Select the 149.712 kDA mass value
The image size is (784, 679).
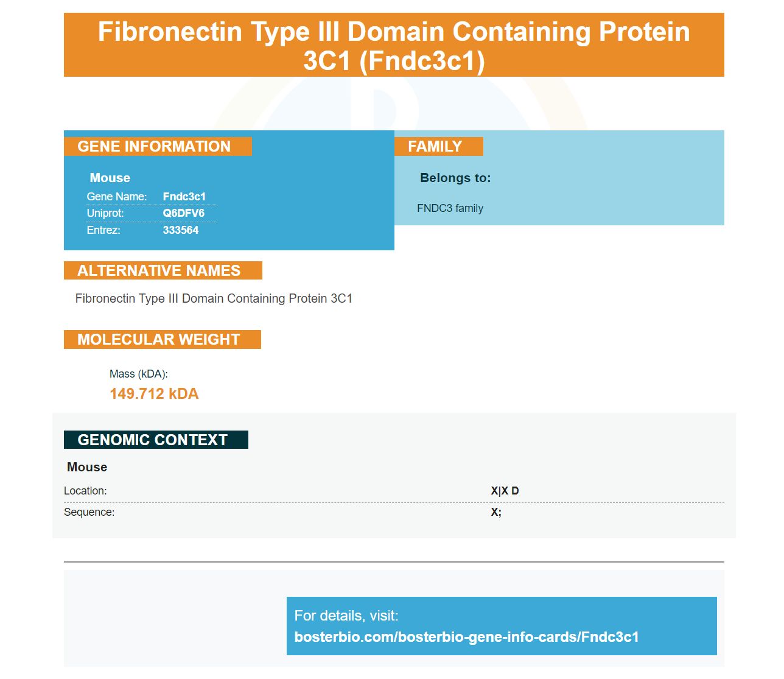click(154, 394)
